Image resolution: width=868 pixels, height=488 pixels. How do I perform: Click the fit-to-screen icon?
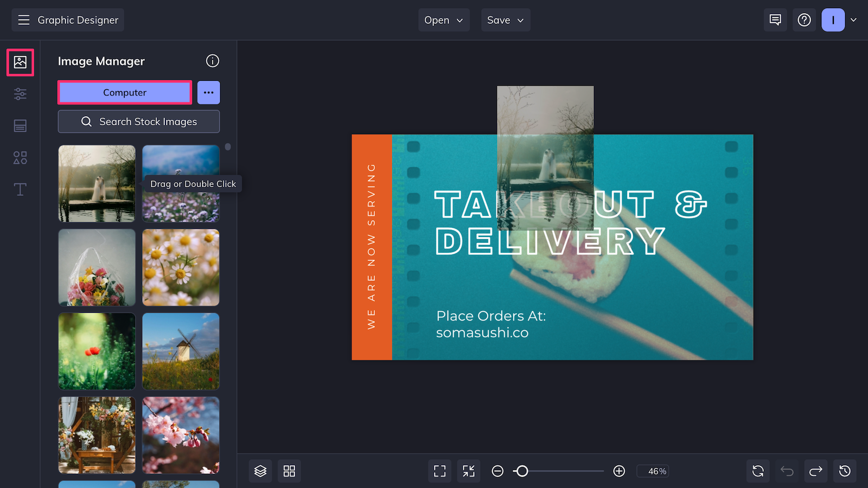tap(439, 471)
